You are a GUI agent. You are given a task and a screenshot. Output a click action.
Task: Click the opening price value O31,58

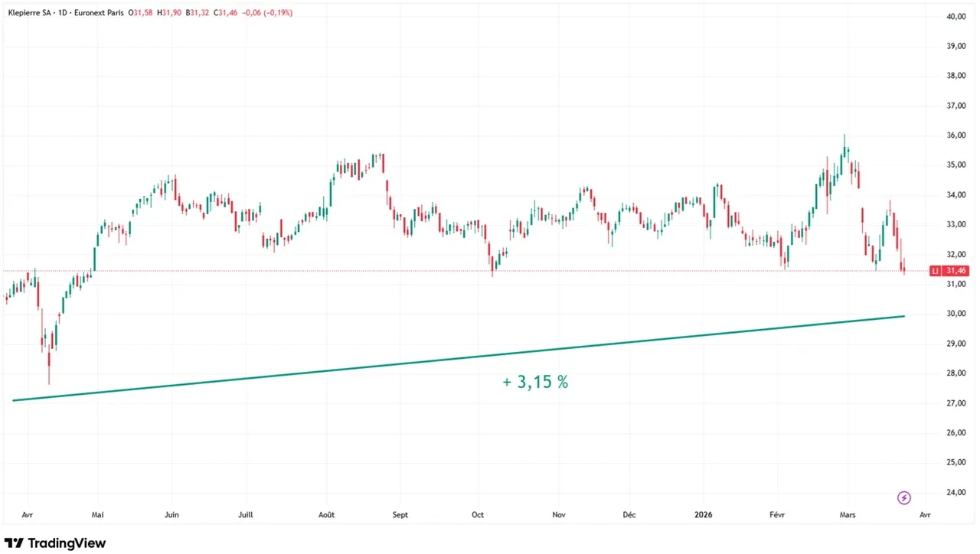141,13
